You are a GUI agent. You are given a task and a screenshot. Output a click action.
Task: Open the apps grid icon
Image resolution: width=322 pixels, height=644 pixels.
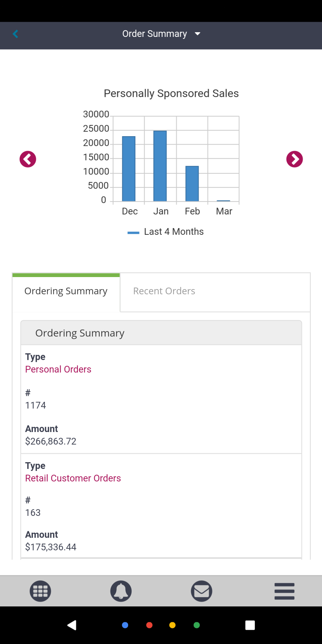point(40,591)
